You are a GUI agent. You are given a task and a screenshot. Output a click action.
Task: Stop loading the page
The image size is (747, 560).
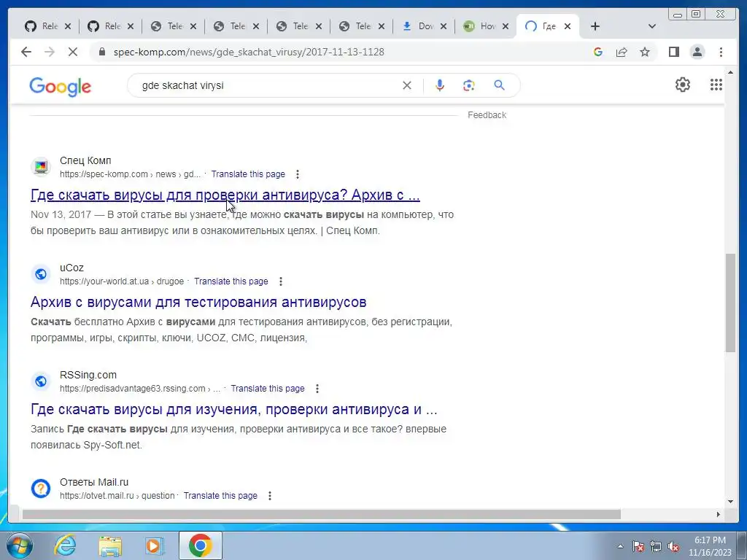click(x=73, y=52)
